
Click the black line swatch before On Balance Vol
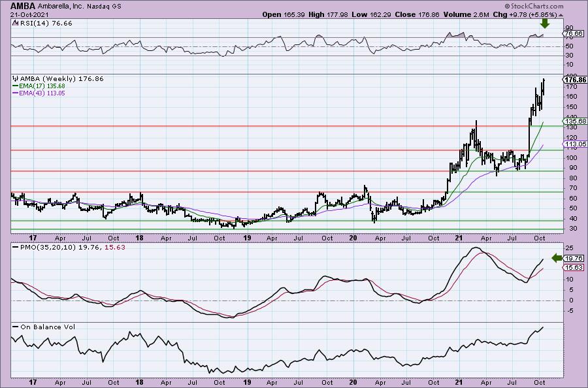16,327
